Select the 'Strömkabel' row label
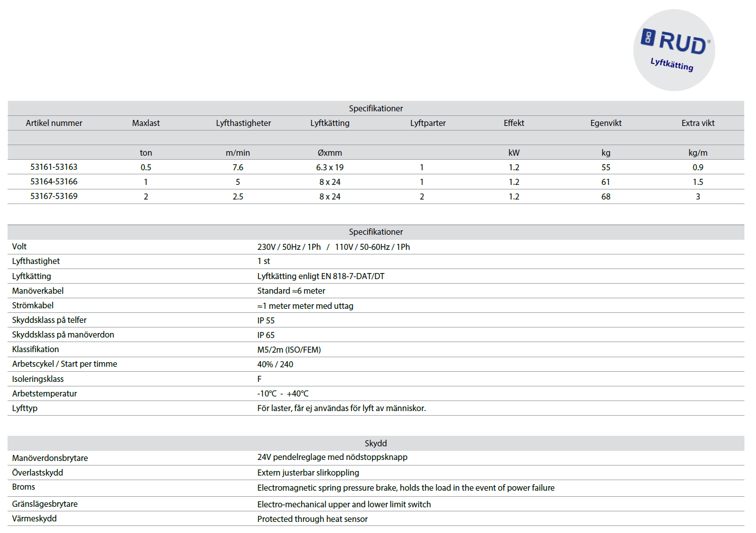Screen dimensions: 756x533 pos(33,305)
